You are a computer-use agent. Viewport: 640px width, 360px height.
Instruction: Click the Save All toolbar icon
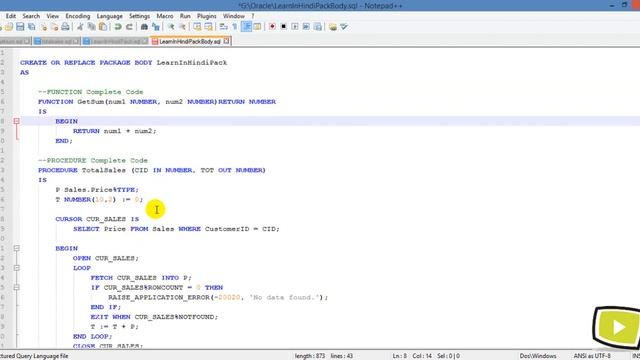point(31,27)
